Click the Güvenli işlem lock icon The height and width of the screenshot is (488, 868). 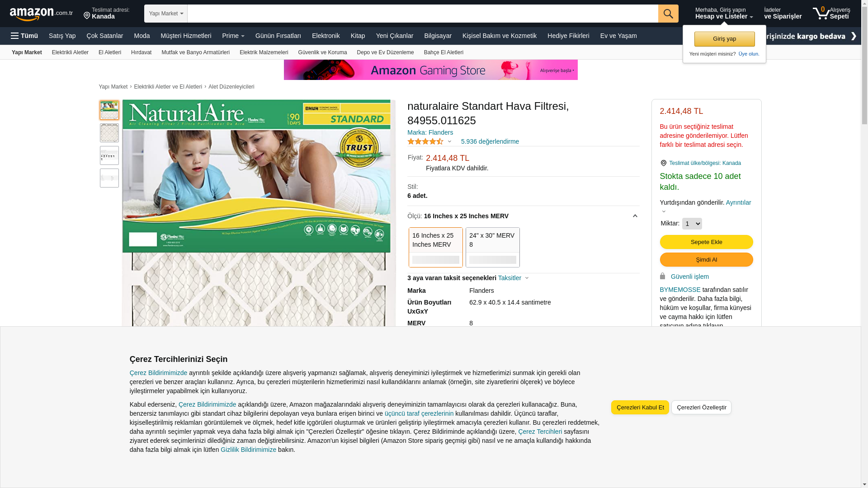click(663, 276)
